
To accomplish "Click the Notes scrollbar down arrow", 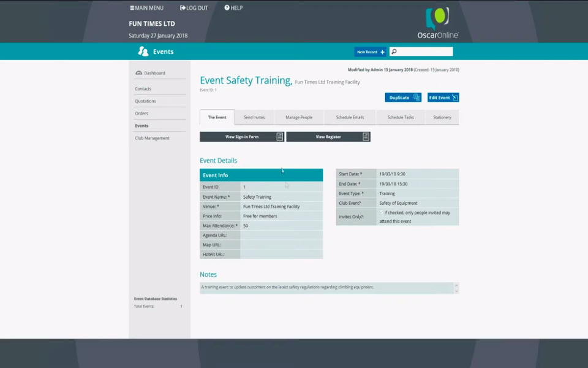I will 456,291.
